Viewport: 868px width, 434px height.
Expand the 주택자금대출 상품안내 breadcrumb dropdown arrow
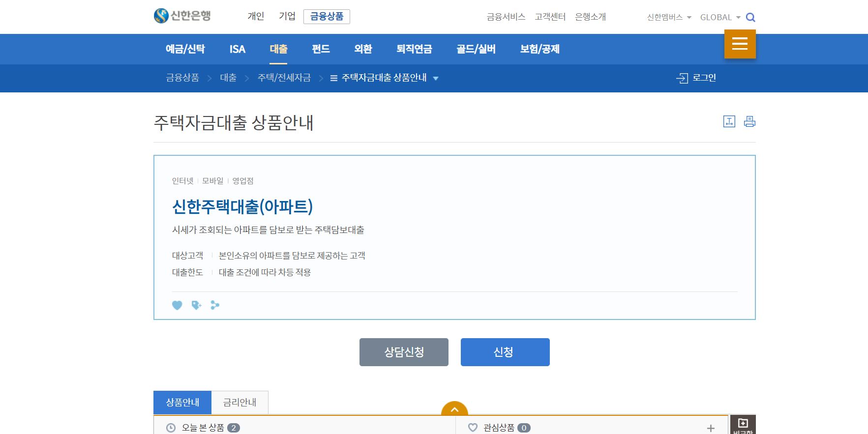pyautogui.click(x=435, y=78)
